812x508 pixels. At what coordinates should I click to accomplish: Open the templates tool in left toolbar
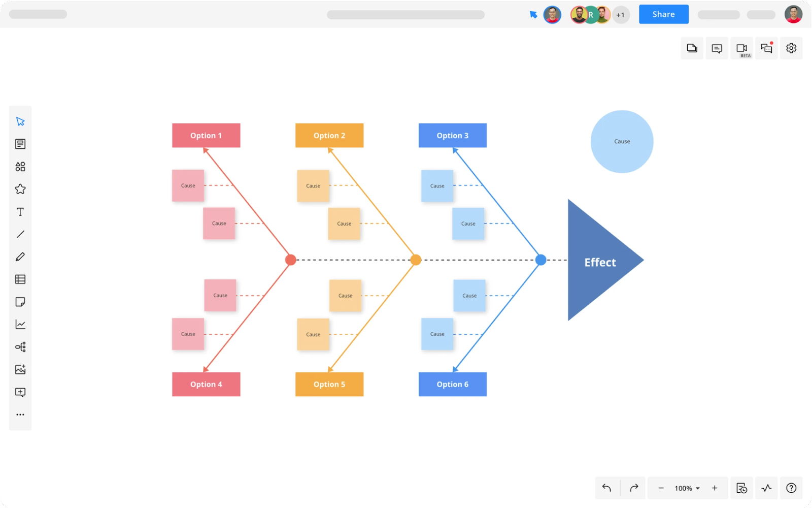[20, 144]
